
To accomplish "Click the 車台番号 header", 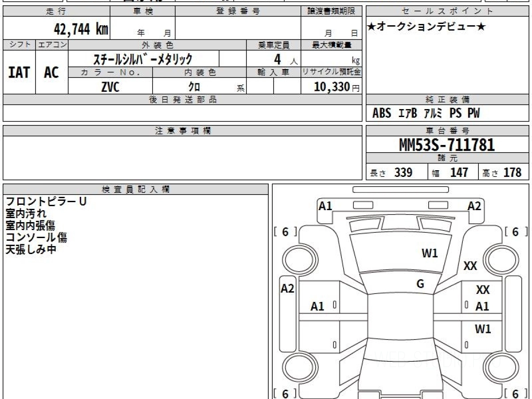I will [x=448, y=131].
